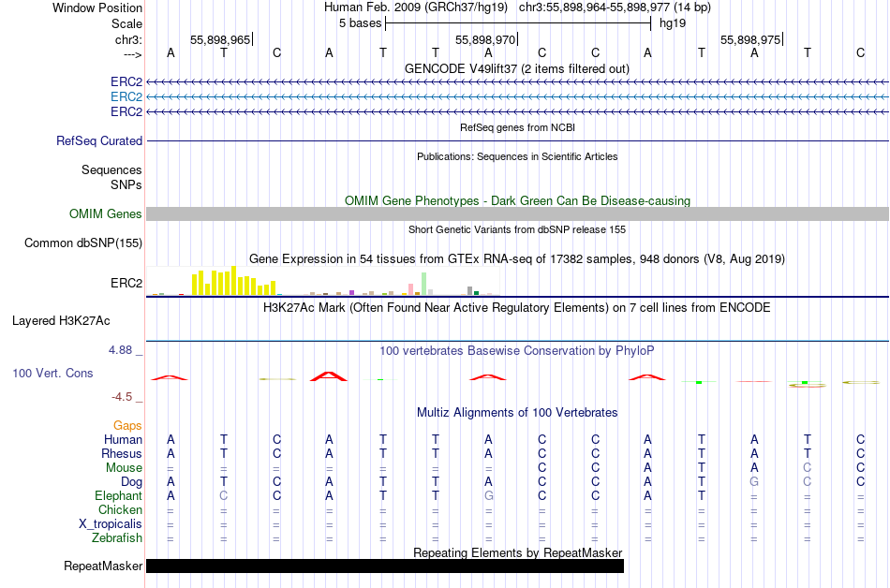Open the RefSeq genes from NCBI title
The width and height of the screenshot is (890, 588).
pyautogui.click(x=517, y=127)
